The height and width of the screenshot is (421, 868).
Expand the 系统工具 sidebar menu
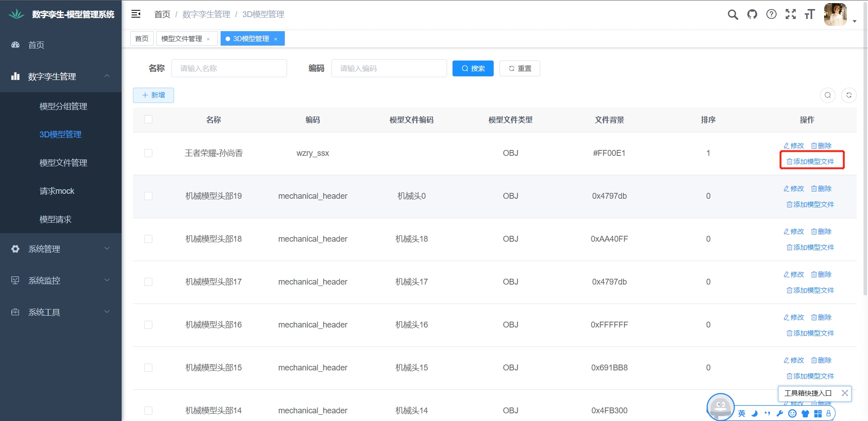pyautogui.click(x=61, y=312)
